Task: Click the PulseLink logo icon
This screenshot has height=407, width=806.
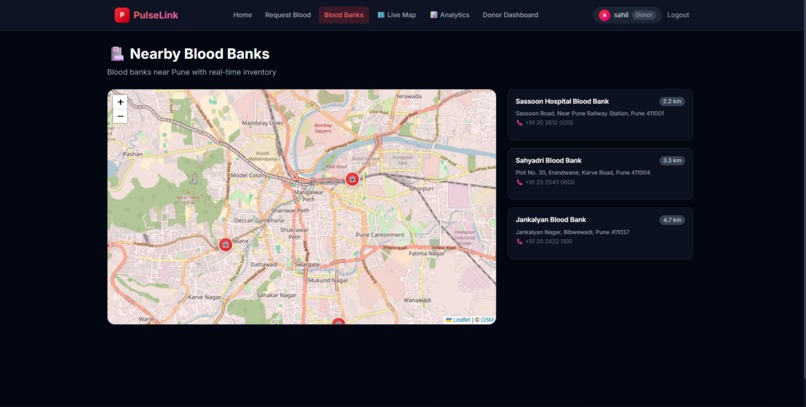Action: [122, 15]
